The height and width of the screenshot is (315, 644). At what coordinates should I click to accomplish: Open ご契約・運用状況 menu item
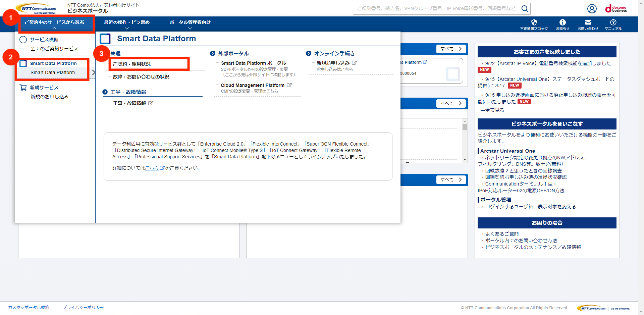pos(132,64)
